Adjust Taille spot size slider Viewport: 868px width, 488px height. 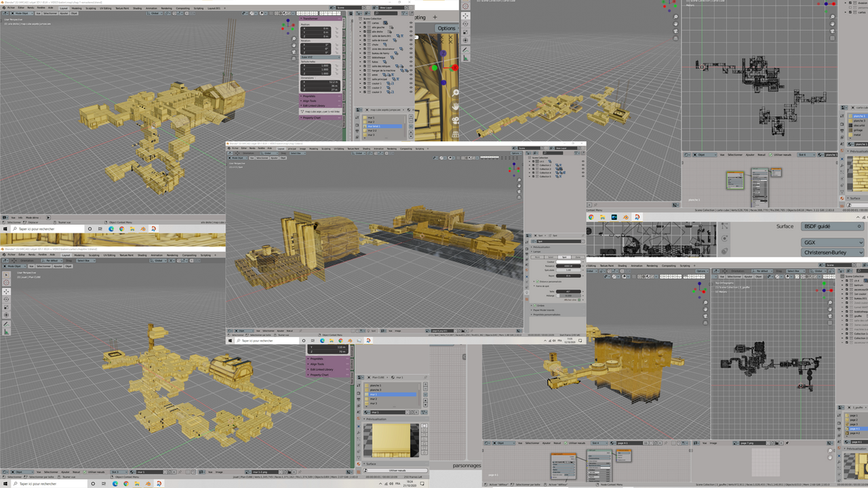(568, 291)
